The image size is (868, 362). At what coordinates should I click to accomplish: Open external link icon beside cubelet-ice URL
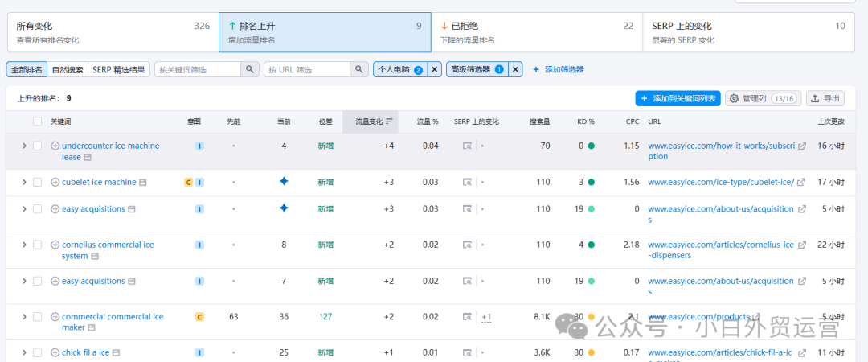pos(800,183)
